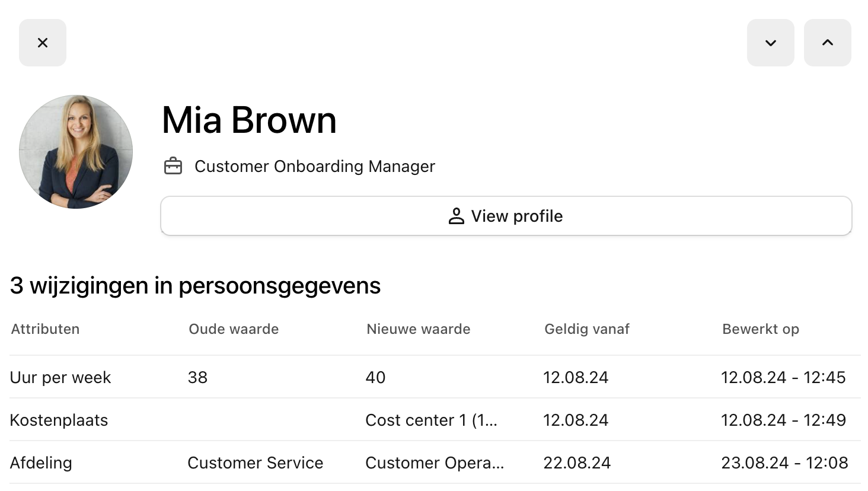
Task: Select the Kostenplaats row
Action: [59, 420]
